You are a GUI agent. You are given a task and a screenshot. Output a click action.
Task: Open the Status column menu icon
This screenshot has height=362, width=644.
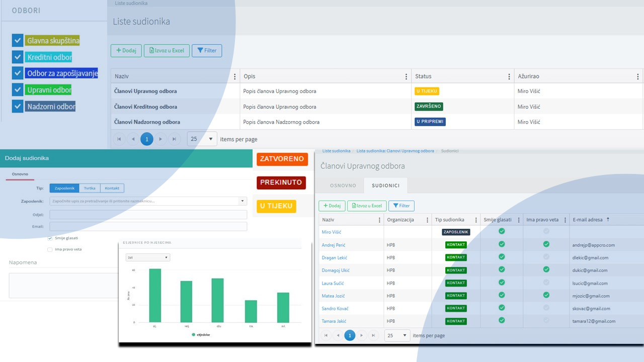point(509,76)
